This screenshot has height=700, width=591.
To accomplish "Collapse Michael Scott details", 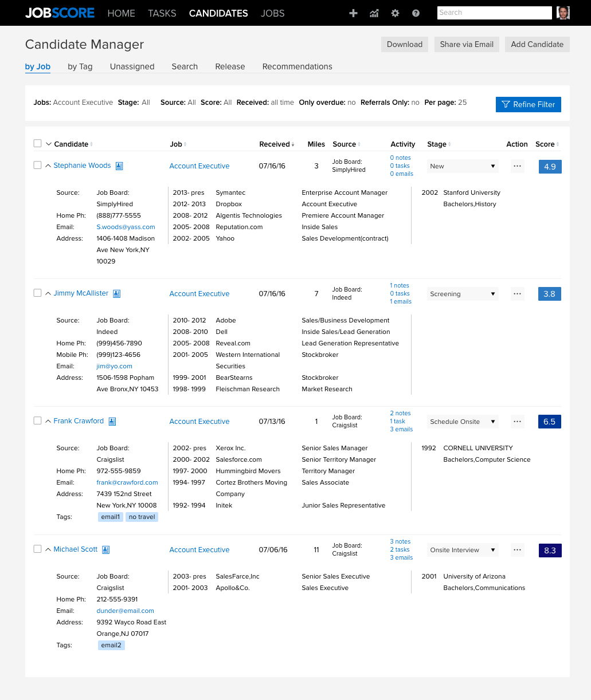I will pyautogui.click(x=48, y=549).
